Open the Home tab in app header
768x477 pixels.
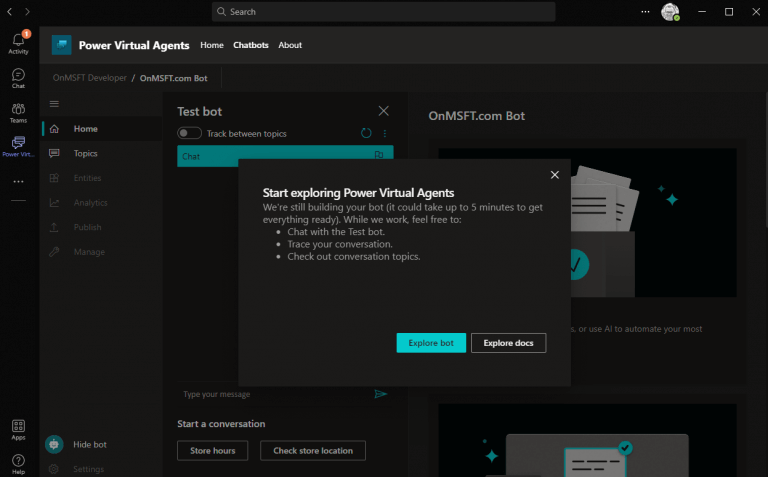[212, 45]
